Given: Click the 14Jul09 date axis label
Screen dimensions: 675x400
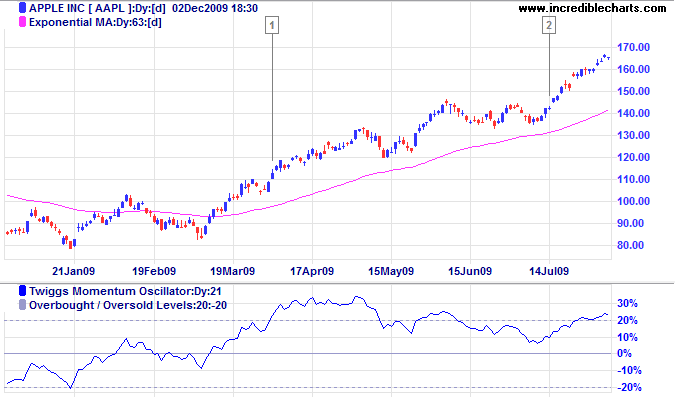Looking at the screenshot, I should 549,271.
